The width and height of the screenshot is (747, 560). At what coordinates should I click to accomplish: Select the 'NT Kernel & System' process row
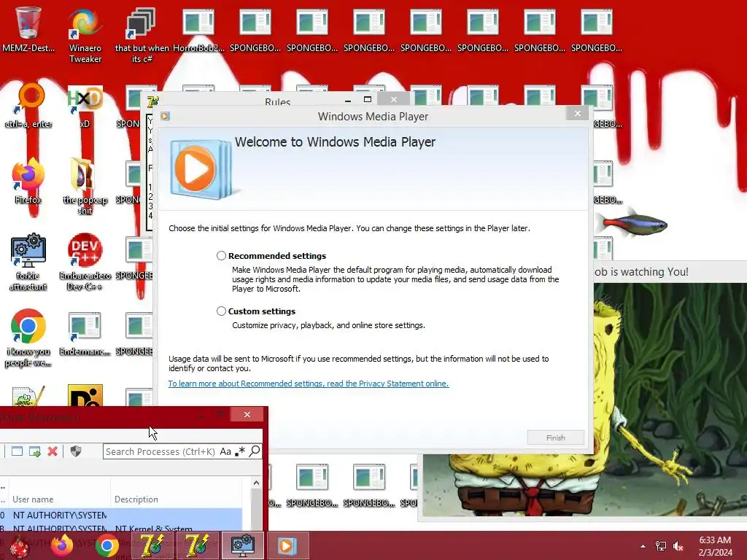click(x=122, y=528)
